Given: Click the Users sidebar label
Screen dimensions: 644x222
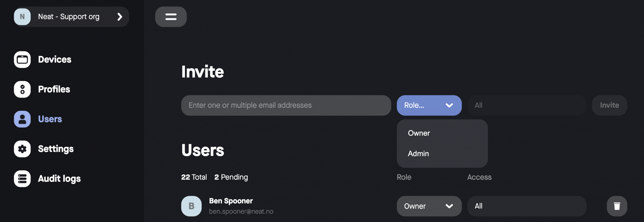Looking at the screenshot, I should 50,119.
